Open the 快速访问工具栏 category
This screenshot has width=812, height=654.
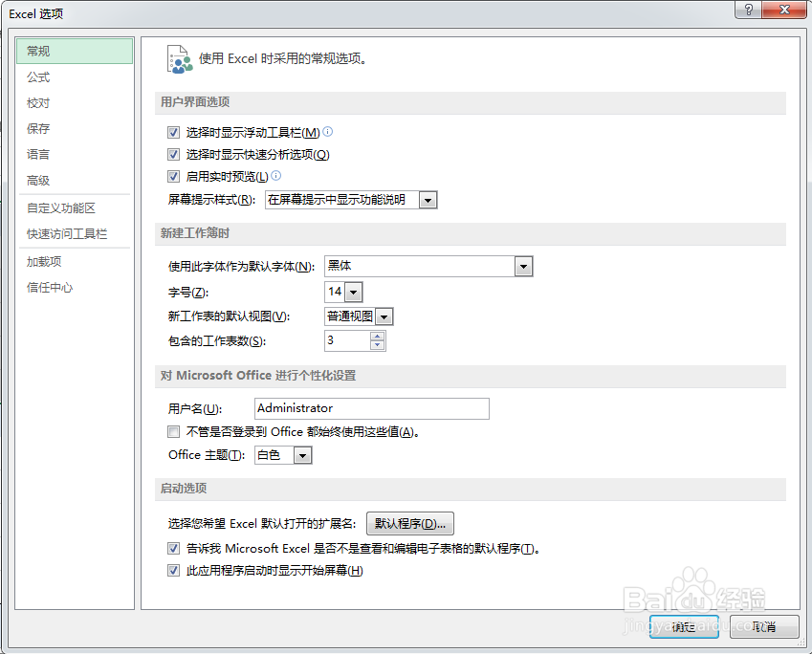(75, 234)
